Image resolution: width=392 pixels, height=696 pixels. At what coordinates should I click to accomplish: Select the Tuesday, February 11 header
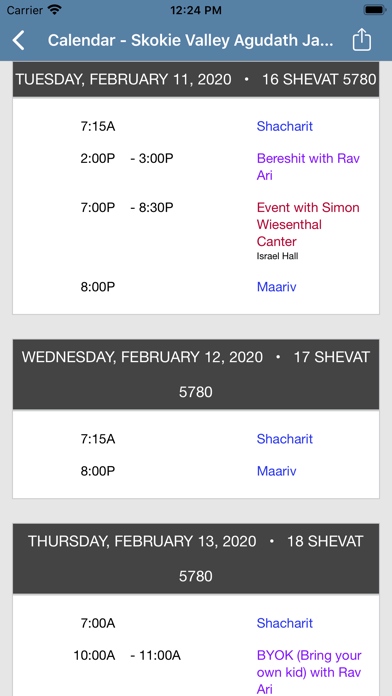click(196, 79)
